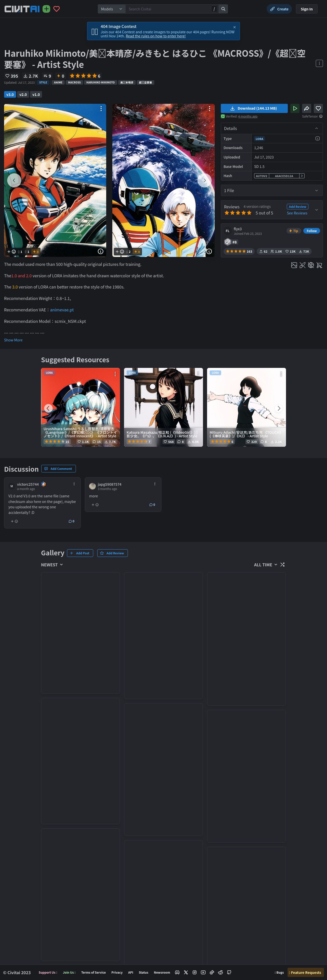The height and width of the screenshot is (980, 327).
Task: Click the MACROSS tag
Action: (x=74, y=82)
